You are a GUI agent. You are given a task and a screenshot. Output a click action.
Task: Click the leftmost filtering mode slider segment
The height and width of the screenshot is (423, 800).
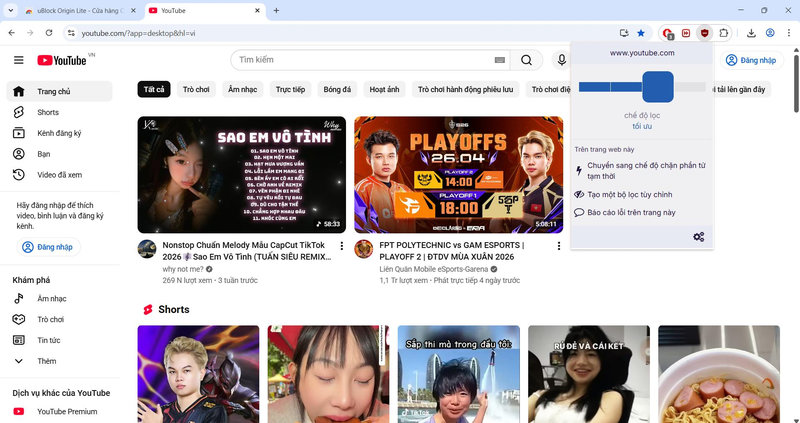click(x=594, y=87)
